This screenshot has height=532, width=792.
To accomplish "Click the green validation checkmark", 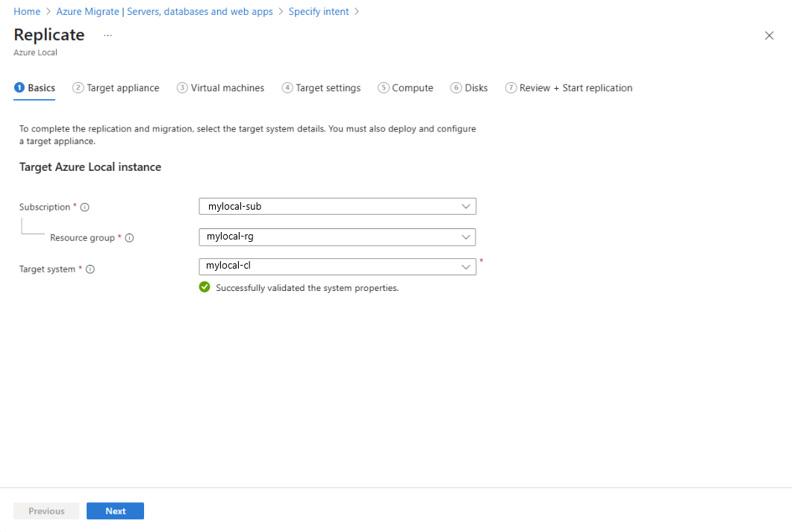I will click(x=205, y=287).
